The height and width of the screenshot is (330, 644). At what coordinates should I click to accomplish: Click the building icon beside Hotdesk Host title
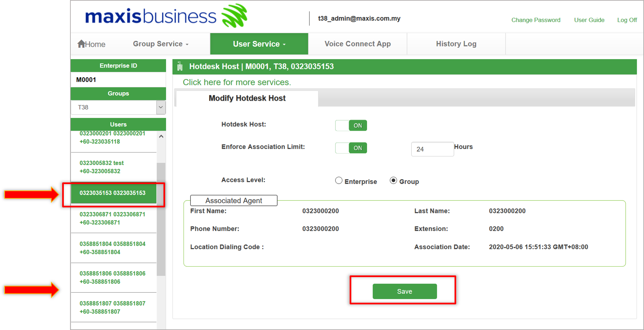(180, 67)
